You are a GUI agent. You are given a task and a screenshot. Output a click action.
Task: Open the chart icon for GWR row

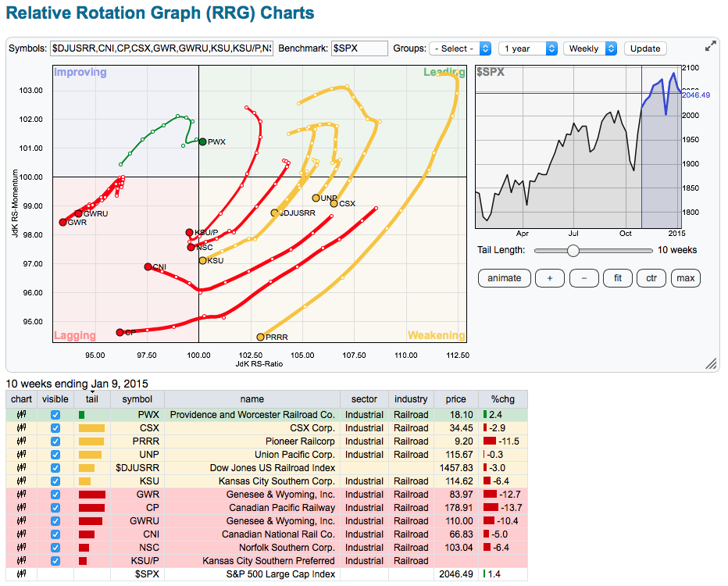point(21,494)
